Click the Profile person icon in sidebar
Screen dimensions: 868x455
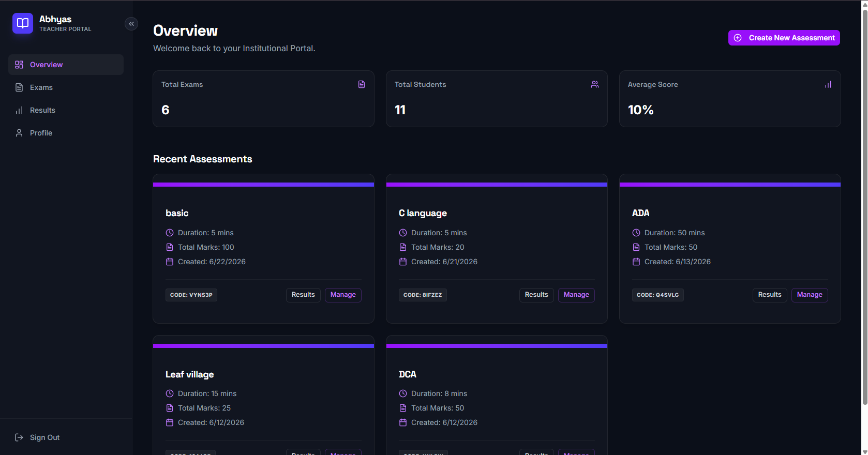[x=19, y=133]
